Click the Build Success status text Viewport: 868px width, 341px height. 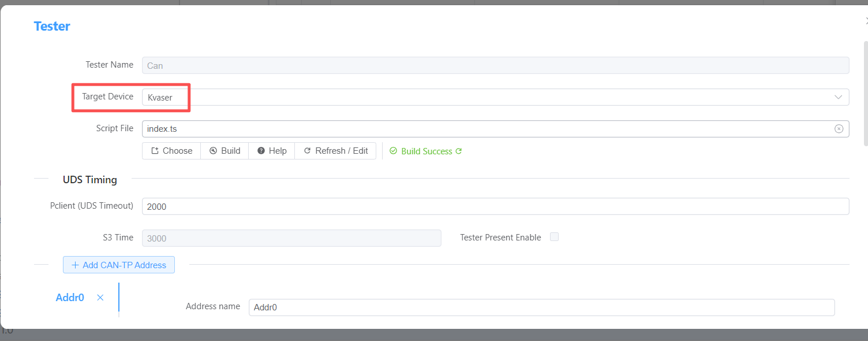click(426, 151)
